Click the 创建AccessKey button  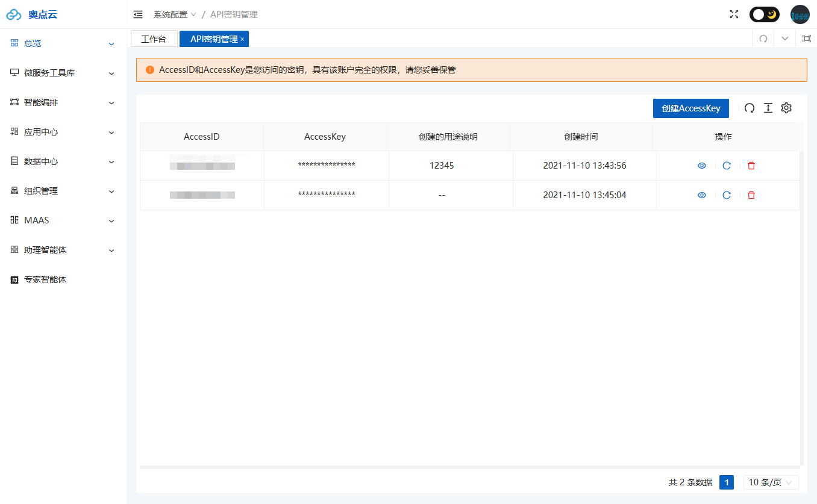tap(690, 108)
